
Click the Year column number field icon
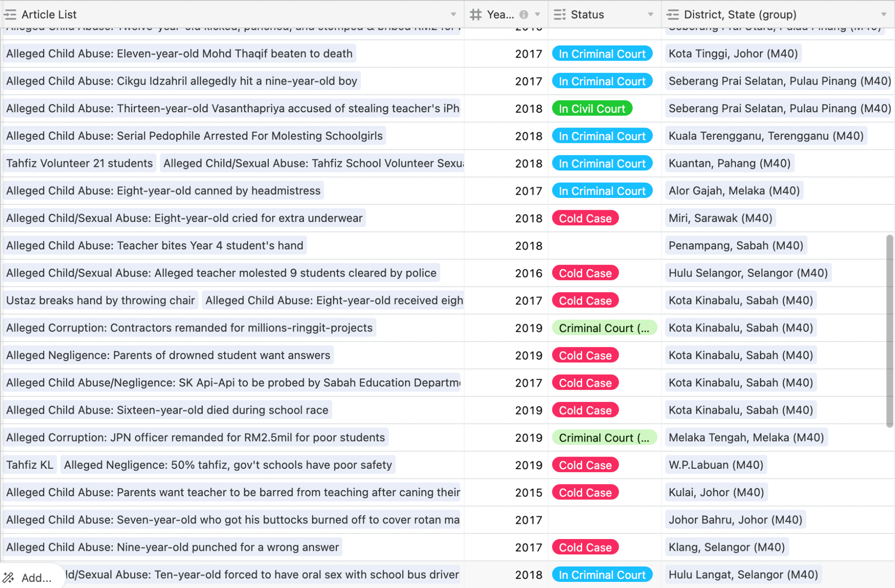(x=476, y=15)
